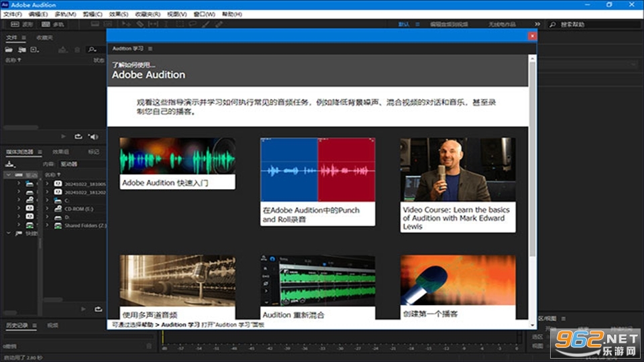Click media browser play preview button
This screenshot has width=644, height=362.
pyautogui.click(x=83, y=309)
